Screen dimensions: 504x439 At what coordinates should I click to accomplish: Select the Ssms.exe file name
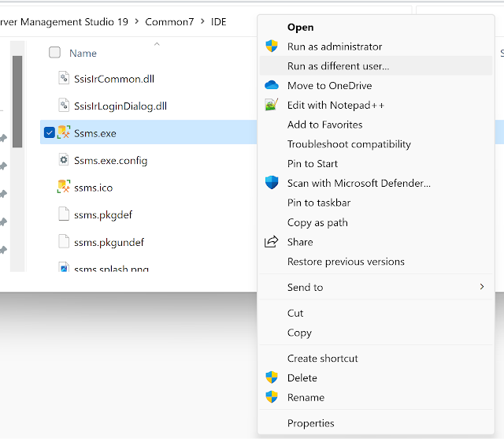(x=95, y=133)
